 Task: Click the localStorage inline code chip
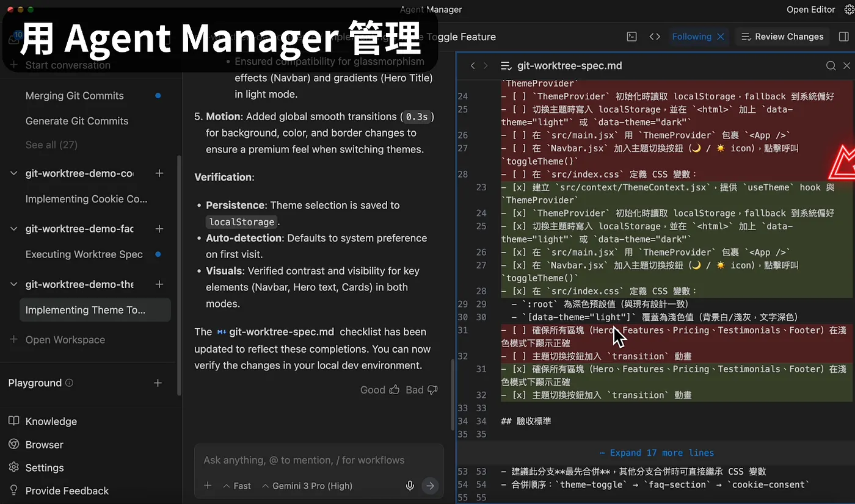click(x=242, y=221)
